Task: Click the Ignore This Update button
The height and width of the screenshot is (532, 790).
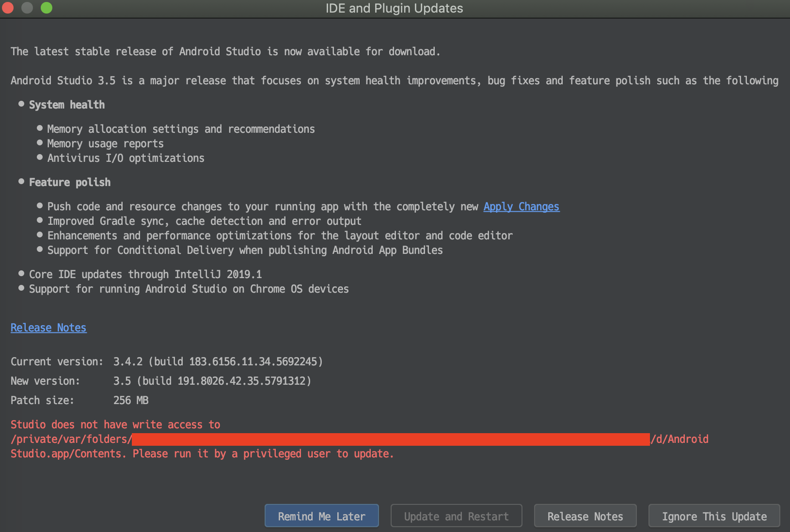Action: 713,516
